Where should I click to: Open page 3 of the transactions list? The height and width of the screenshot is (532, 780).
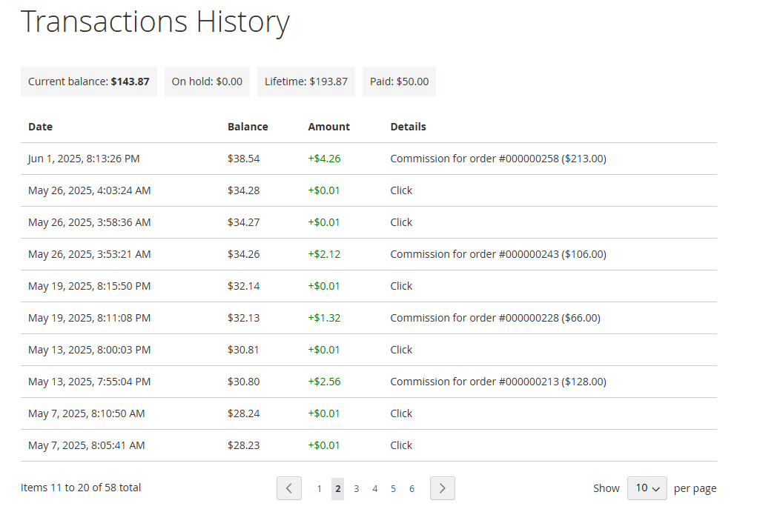tap(356, 488)
